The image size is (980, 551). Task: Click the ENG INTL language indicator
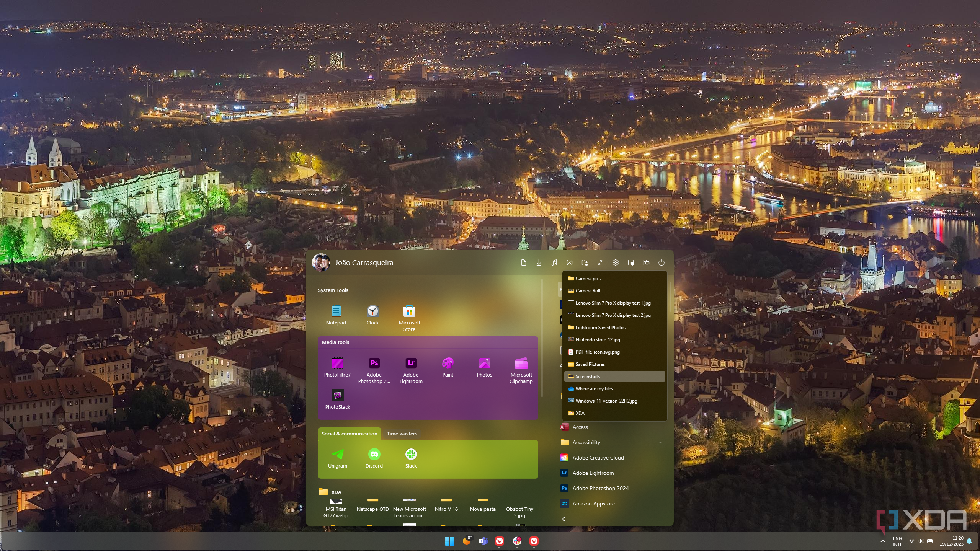897,541
